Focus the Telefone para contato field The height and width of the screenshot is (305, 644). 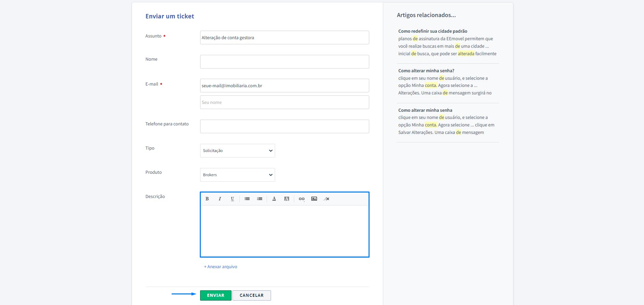[x=285, y=126]
